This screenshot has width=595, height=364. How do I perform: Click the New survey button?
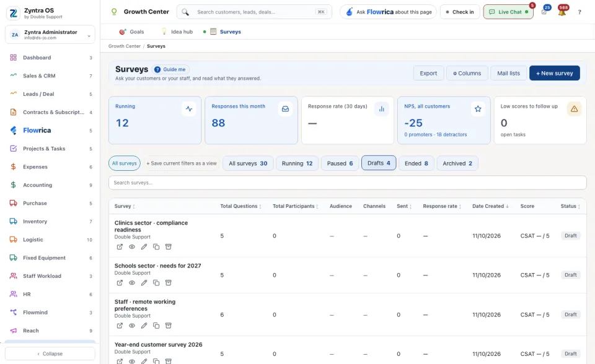[x=554, y=73]
